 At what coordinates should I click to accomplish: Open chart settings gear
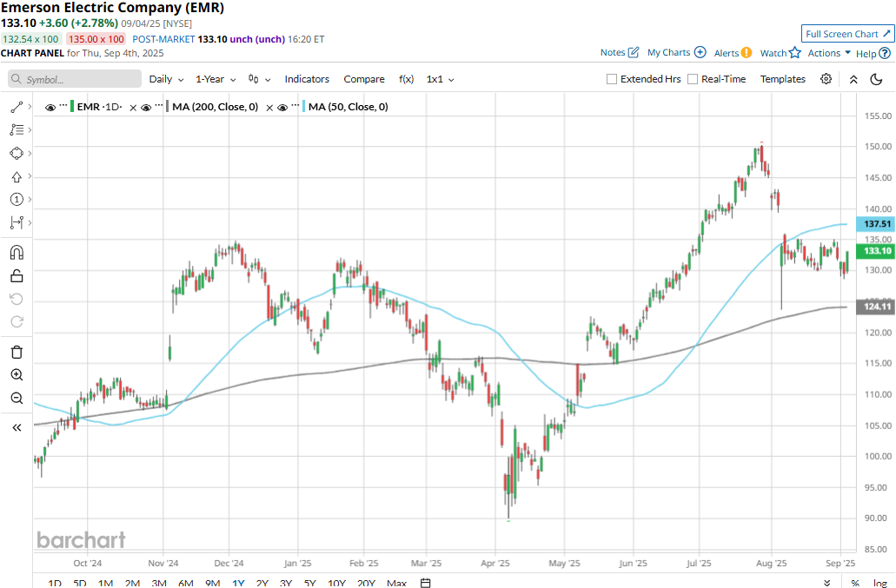point(826,79)
